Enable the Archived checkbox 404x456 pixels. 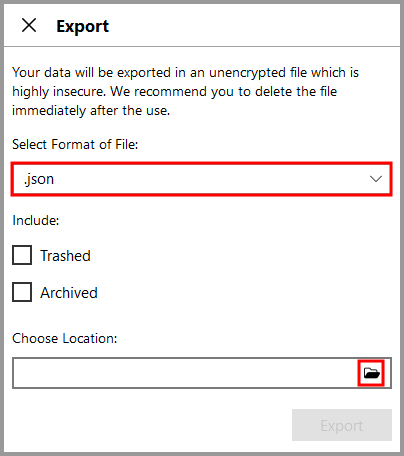pos(22,292)
